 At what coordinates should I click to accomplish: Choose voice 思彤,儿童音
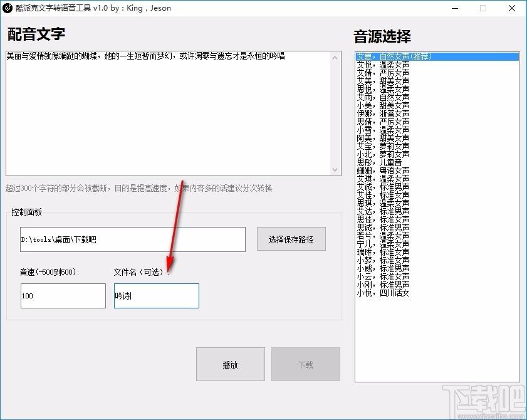(x=437, y=162)
